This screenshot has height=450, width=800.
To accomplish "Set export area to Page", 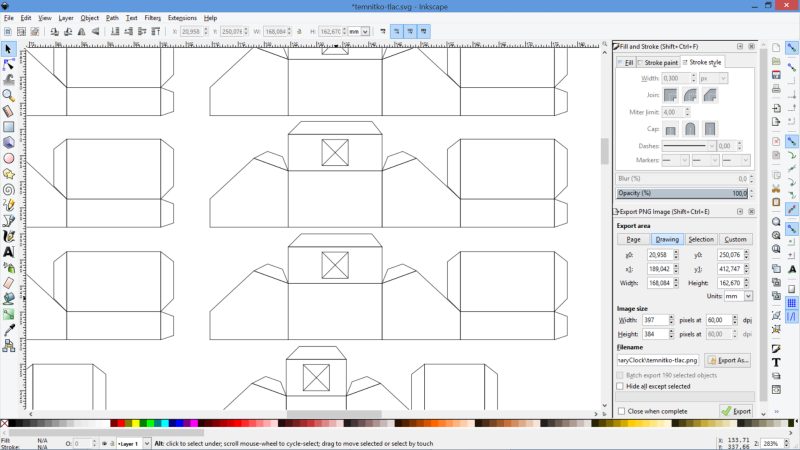I will [633, 239].
